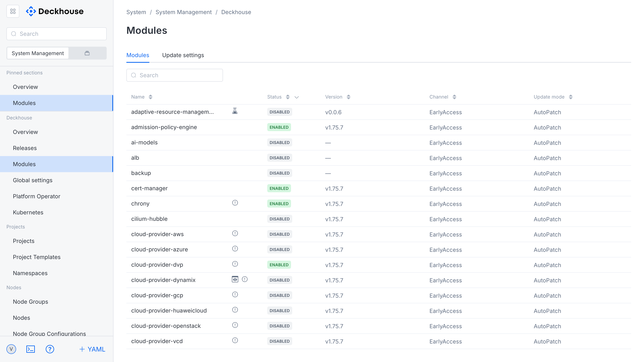The image size is (644, 362).
Task: Click Deckhouse in the breadcrumb
Action: (236, 12)
